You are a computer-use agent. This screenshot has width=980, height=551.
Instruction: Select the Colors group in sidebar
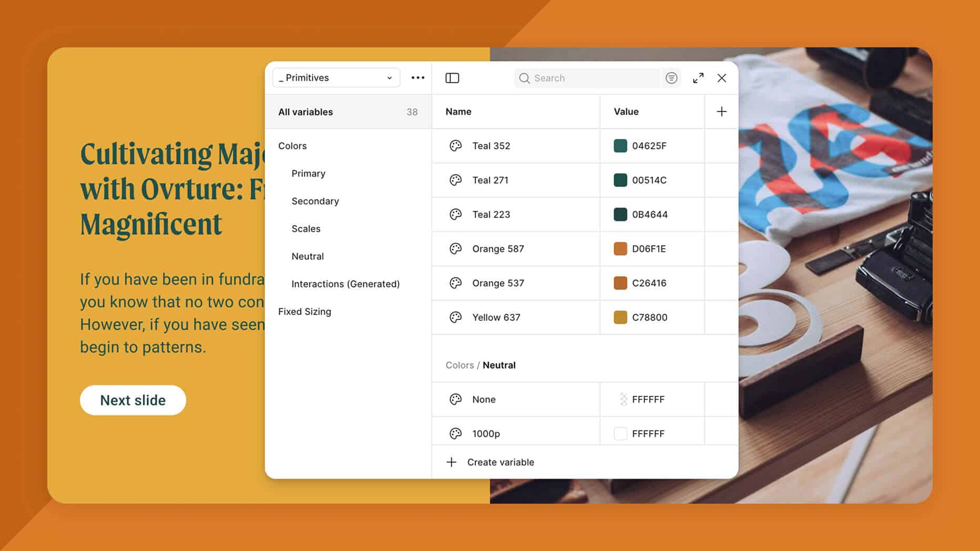point(292,146)
